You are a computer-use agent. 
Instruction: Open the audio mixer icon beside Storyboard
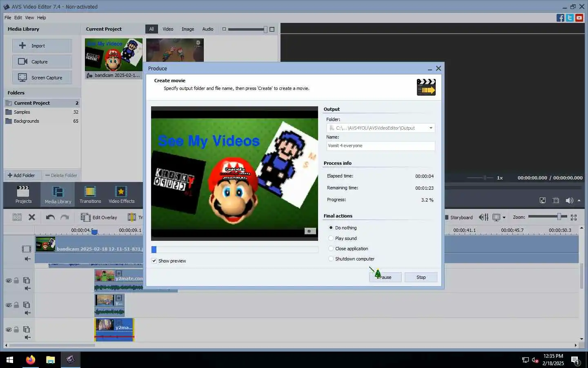483,217
